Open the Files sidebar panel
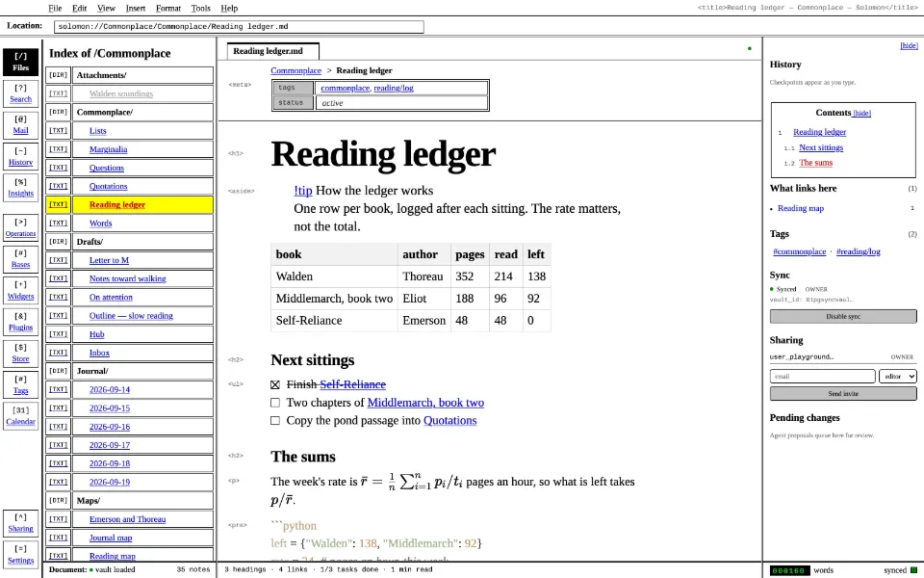Viewport: 924px width, 578px height. click(x=20, y=62)
